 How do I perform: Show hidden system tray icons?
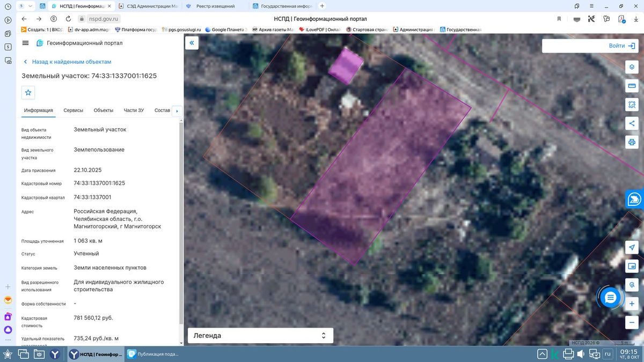click(x=543, y=354)
